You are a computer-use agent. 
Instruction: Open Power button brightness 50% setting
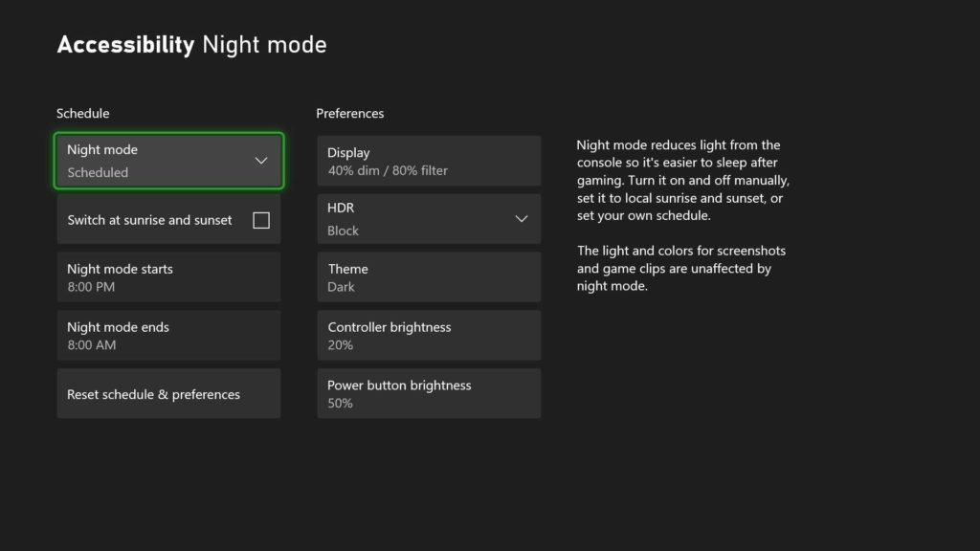(x=429, y=393)
